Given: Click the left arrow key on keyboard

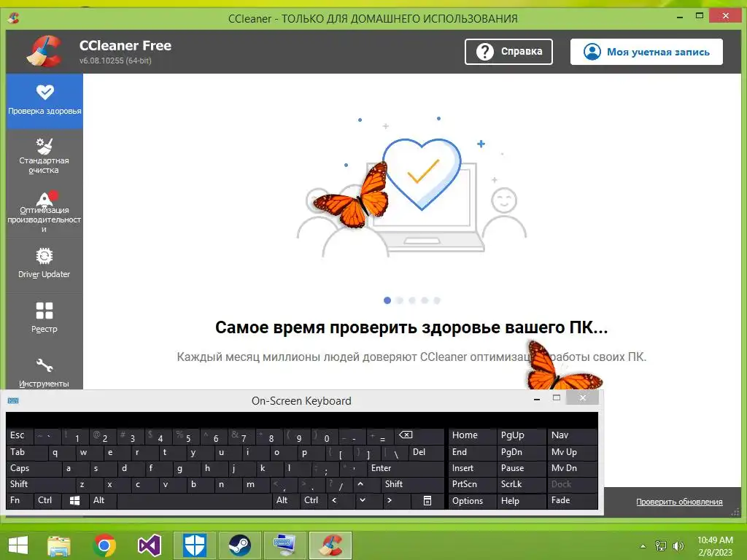Looking at the screenshot, I should [x=341, y=500].
